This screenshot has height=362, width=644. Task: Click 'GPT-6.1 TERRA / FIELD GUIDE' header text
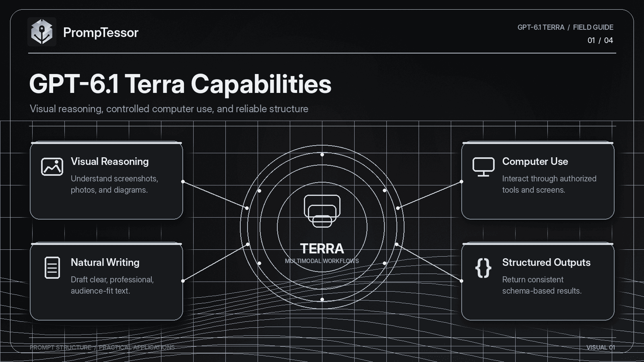[565, 27]
